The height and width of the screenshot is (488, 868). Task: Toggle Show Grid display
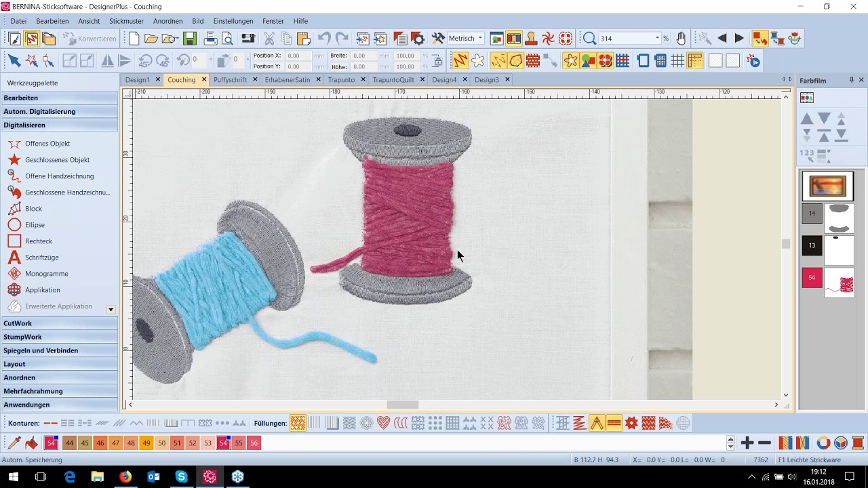(677, 61)
